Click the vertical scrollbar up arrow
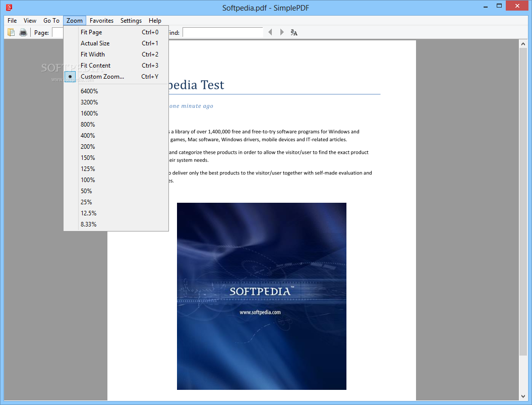Viewport: 532px width, 405px height. pos(523,44)
